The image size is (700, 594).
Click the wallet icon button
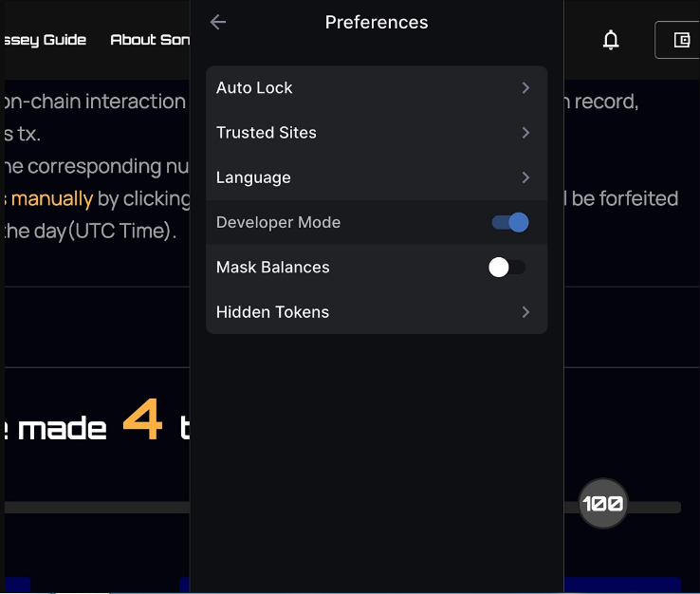click(x=681, y=40)
